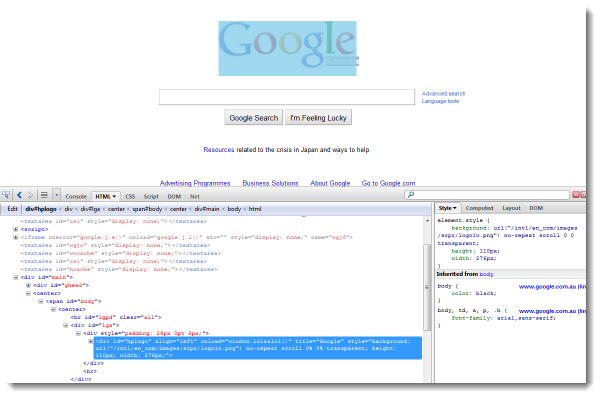The height and width of the screenshot is (398, 601).
Task: Expand the div id ghead node
Action: (28, 285)
